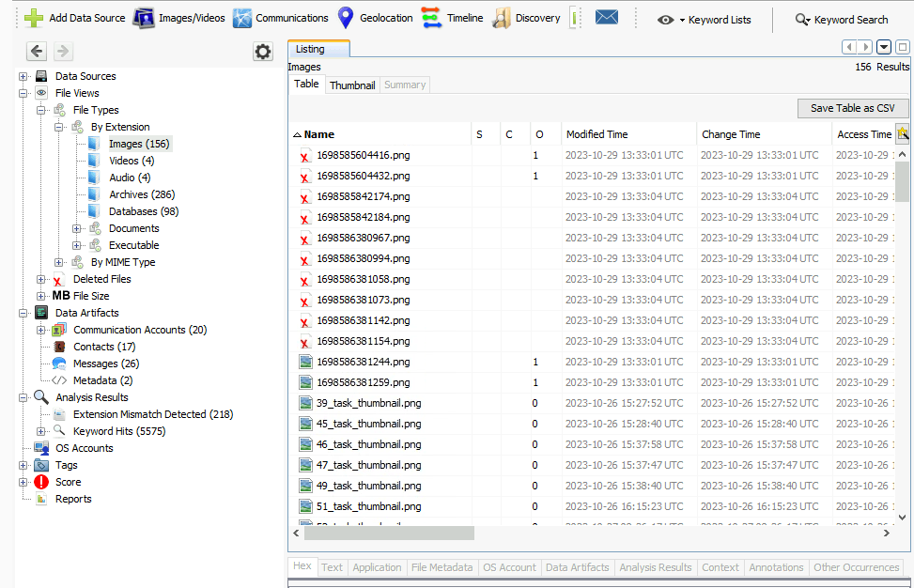This screenshot has height=588, width=914.
Task: Go forward with the right arrow button
Action: (63, 52)
